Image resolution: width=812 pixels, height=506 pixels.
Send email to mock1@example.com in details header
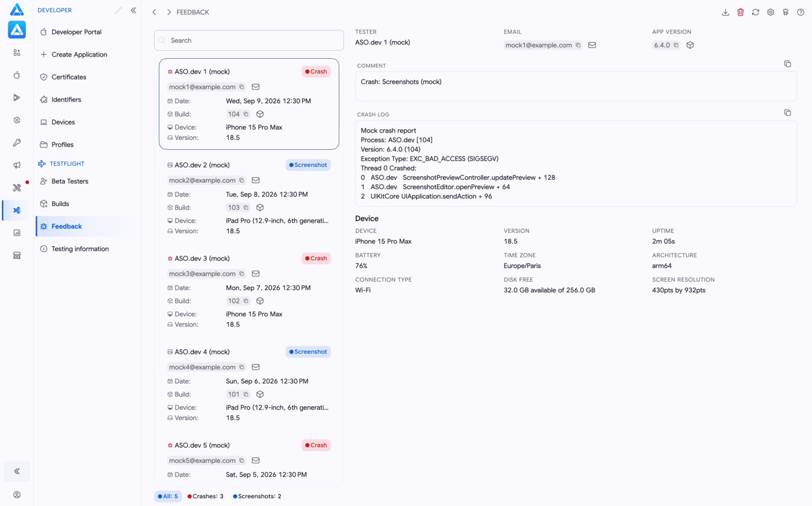point(592,45)
